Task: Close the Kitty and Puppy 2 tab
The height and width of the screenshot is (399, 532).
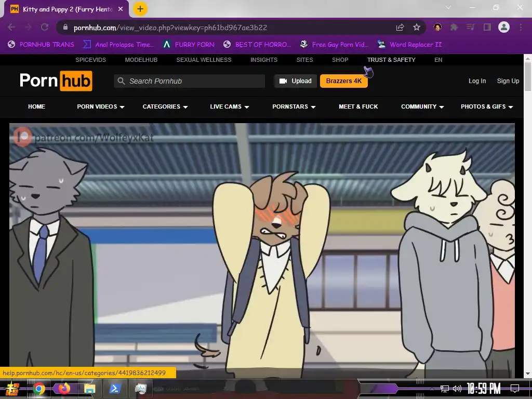Action: tap(121, 9)
